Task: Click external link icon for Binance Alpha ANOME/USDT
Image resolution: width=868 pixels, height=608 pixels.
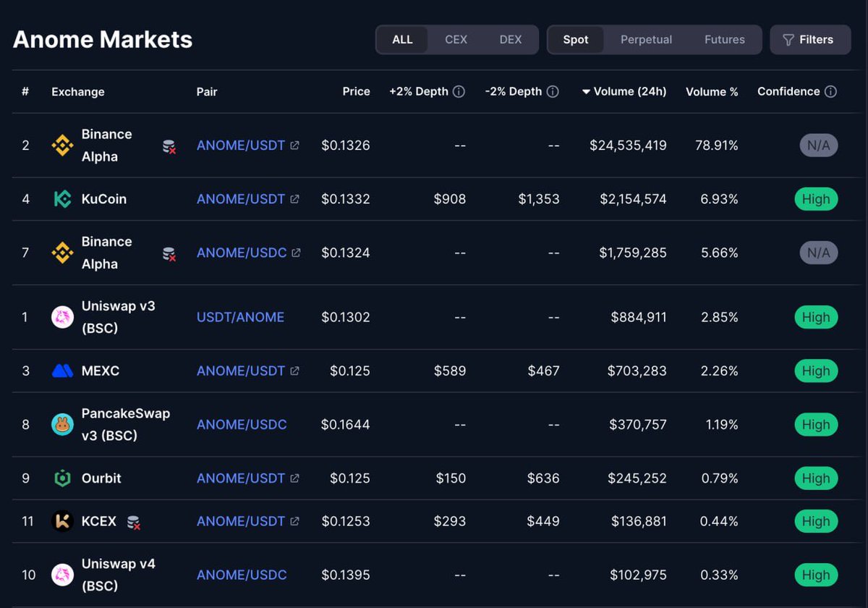Action: pos(294,145)
